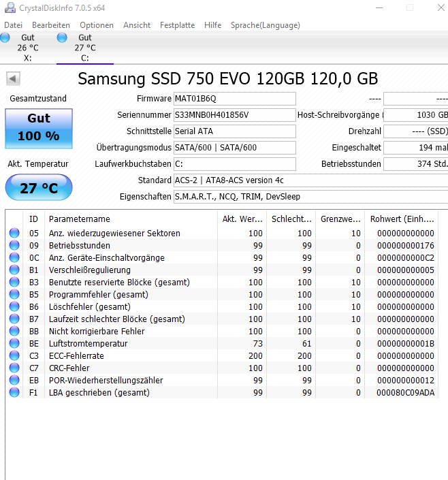The height and width of the screenshot is (480, 448).
Task: Click status orb for Programmfehler row
Action: [x=14, y=294]
